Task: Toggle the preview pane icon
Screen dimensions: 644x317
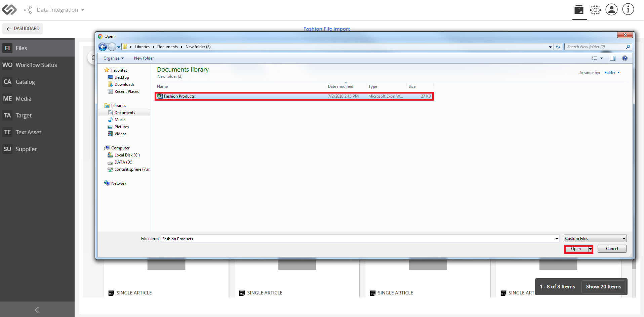Action: pos(613,58)
